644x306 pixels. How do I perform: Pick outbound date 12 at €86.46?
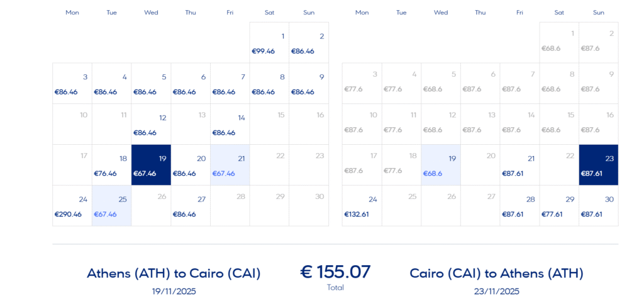(151, 124)
